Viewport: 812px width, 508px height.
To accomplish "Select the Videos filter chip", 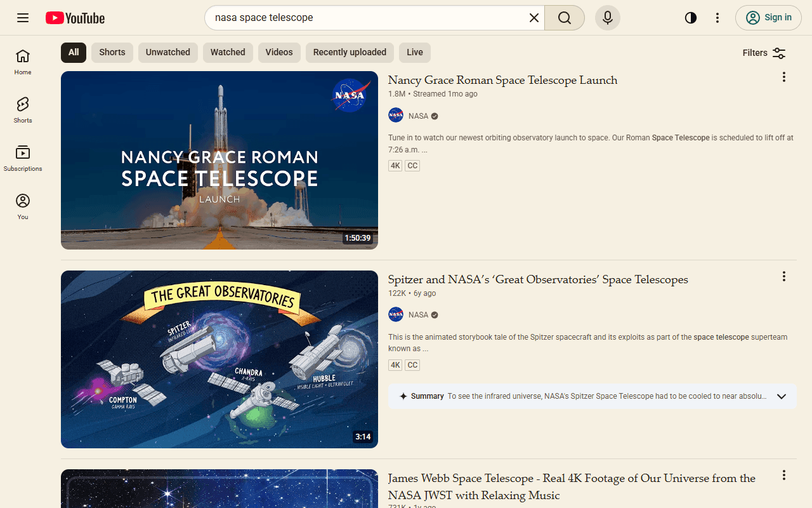I will click(x=279, y=53).
